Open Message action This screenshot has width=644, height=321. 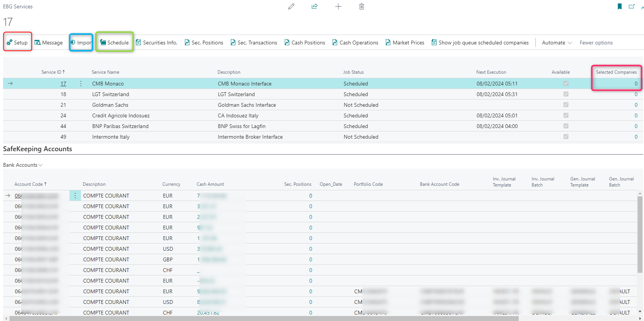pyautogui.click(x=49, y=43)
